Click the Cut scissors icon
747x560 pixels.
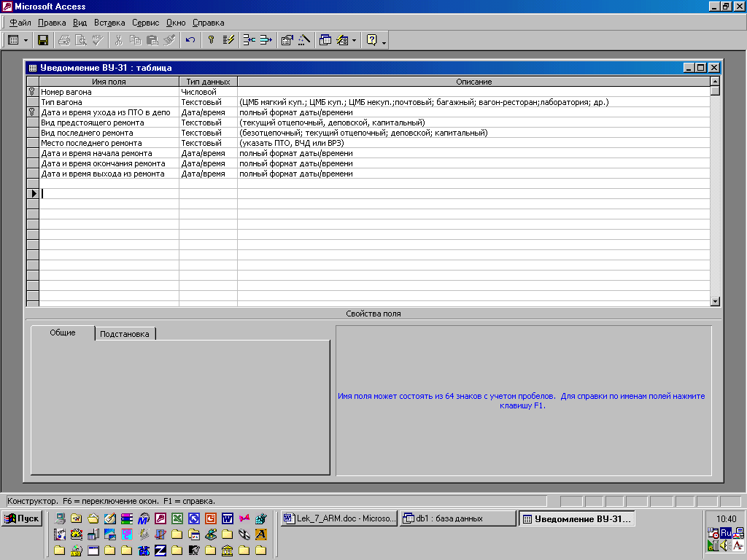[119, 41]
